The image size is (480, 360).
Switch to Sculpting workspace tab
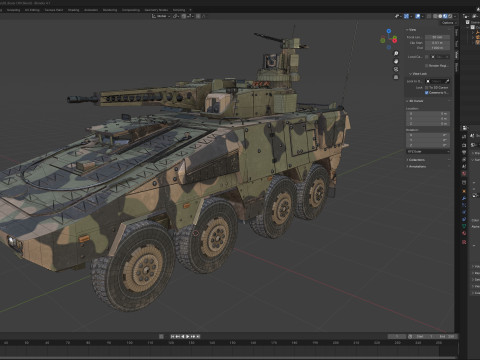pos(13,10)
